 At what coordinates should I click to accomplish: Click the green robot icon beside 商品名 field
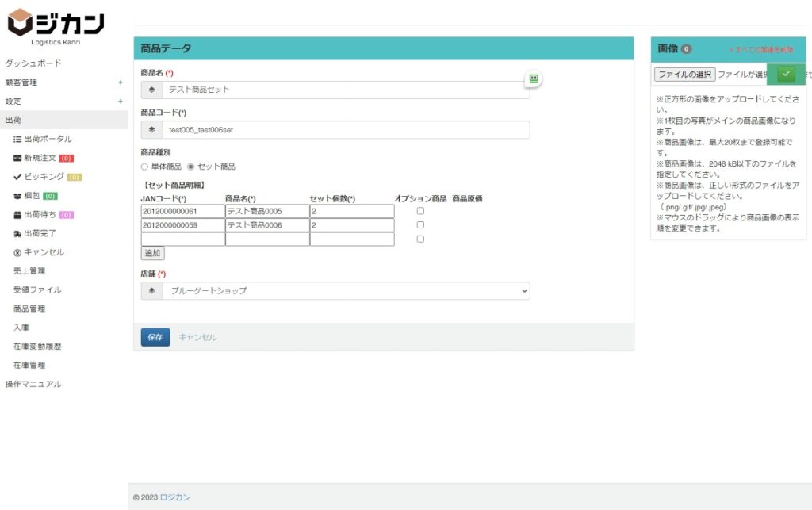534,79
